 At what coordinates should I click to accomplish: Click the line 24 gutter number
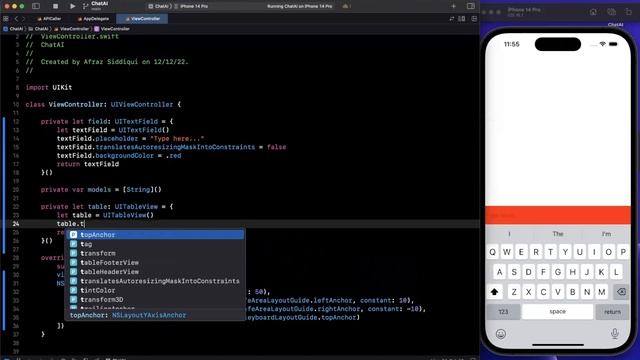[x=16, y=224]
